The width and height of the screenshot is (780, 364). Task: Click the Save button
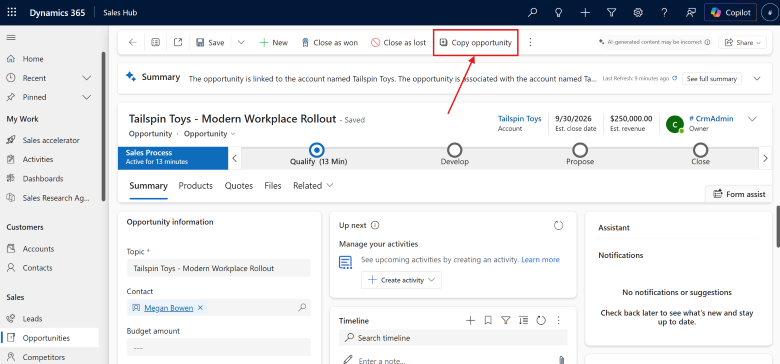tap(210, 43)
